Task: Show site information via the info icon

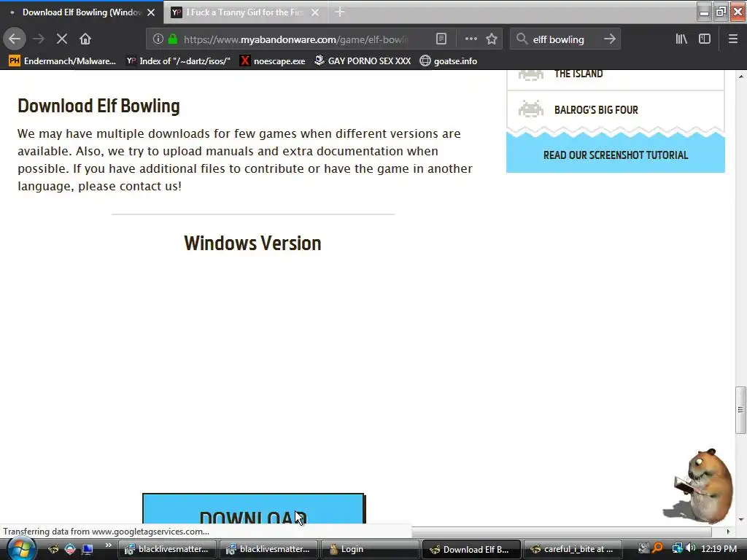Action: click(158, 39)
